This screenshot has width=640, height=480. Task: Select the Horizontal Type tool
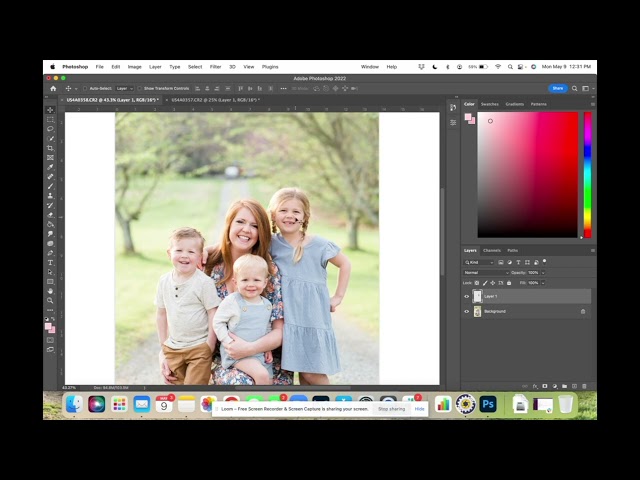pos(50,262)
